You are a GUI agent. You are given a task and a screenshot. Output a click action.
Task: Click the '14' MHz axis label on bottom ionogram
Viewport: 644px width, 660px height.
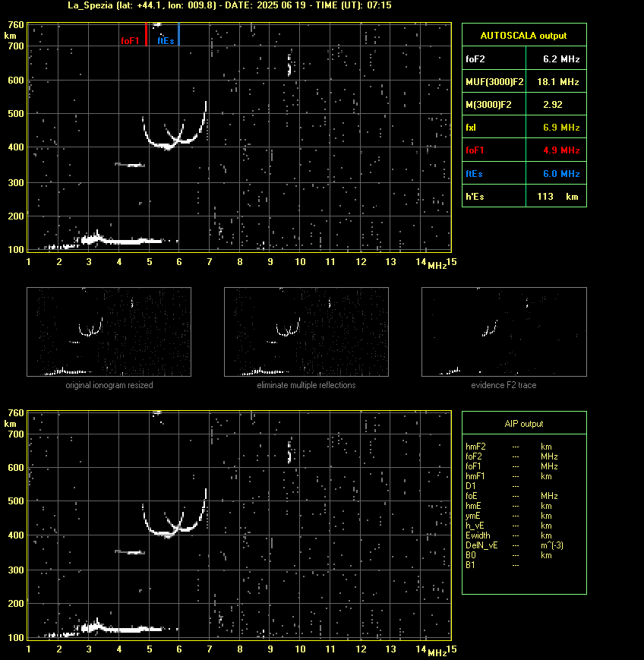coord(421,649)
